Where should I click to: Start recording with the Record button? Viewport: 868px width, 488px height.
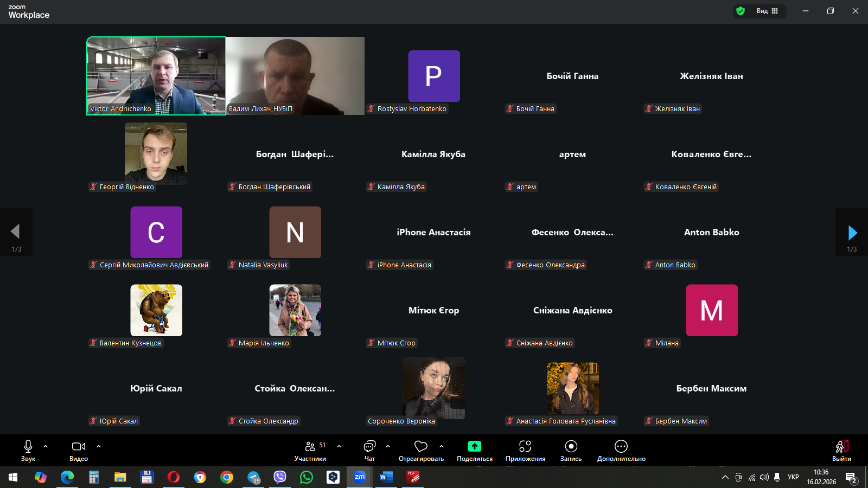(571, 451)
